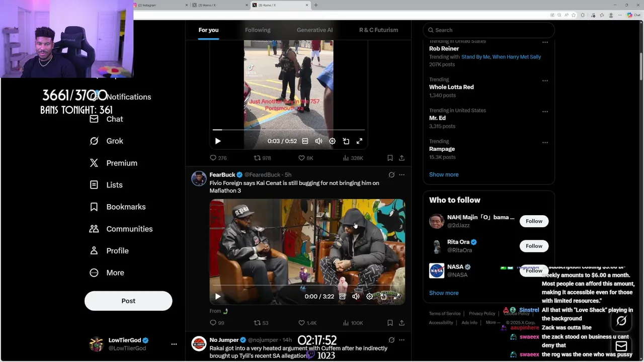The image size is (644, 362).
Task: Reply to the Portsmouth video post
Action: 218,158
